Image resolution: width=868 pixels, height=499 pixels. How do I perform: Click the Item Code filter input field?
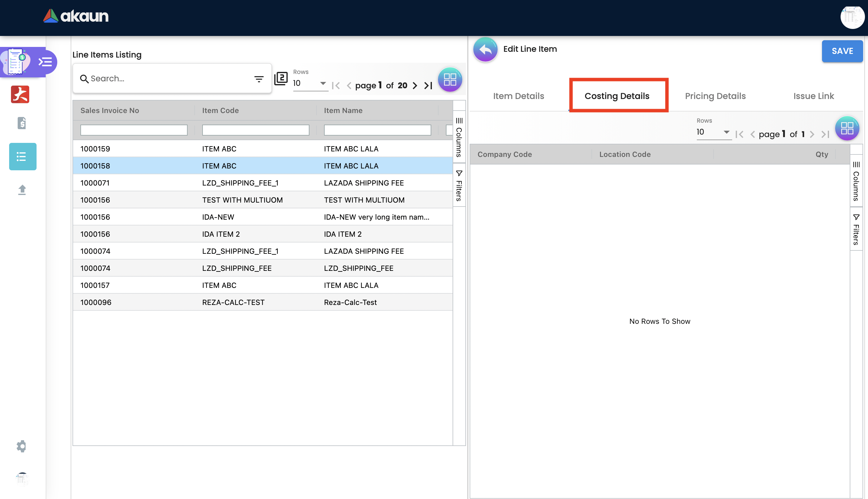click(x=256, y=130)
